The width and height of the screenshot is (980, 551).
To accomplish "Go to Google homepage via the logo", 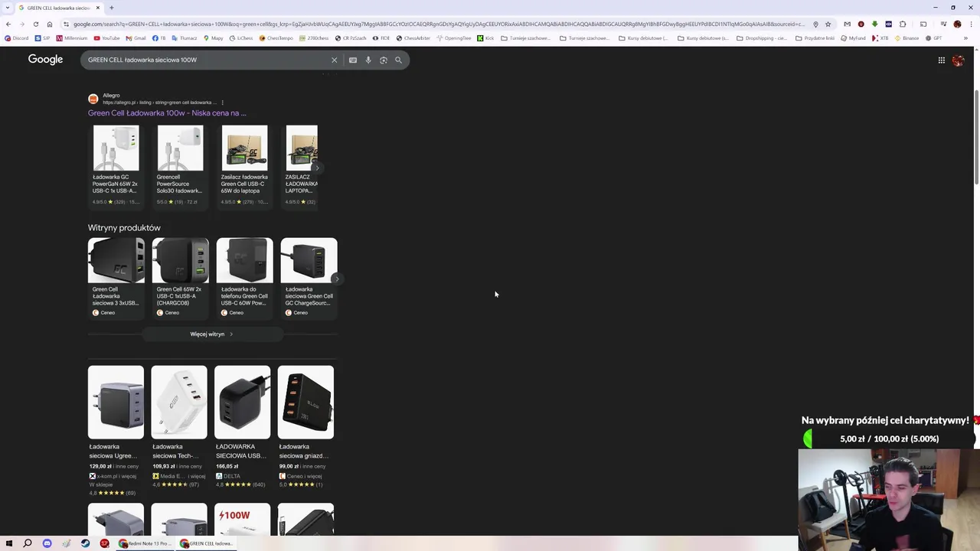I will pos(45,59).
